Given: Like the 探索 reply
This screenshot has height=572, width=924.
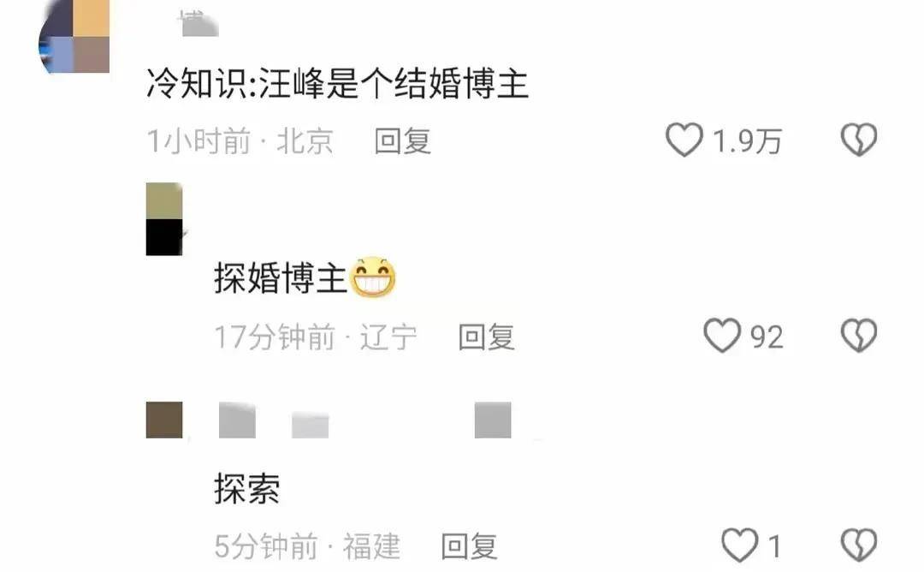Looking at the screenshot, I should (740, 545).
